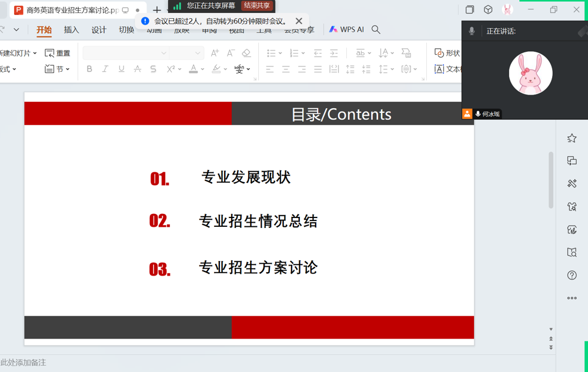Select the search icon beside WPS AI
Viewport: 588px width, 372px height.
pos(376,29)
